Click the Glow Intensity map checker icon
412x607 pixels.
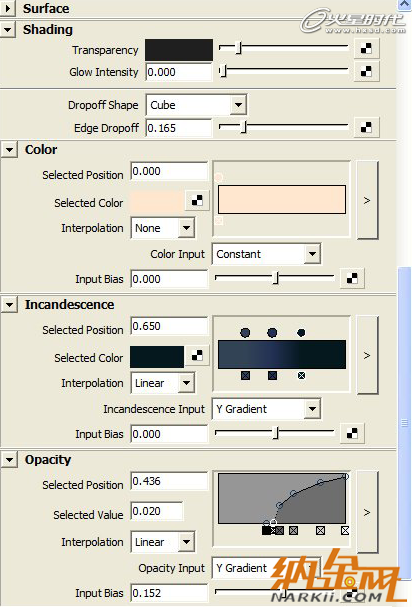(366, 72)
